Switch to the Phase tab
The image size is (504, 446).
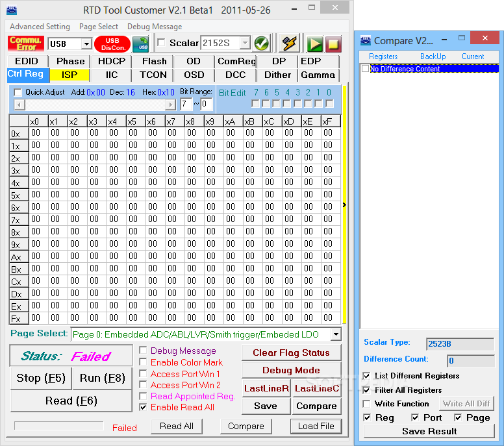coord(70,61)
